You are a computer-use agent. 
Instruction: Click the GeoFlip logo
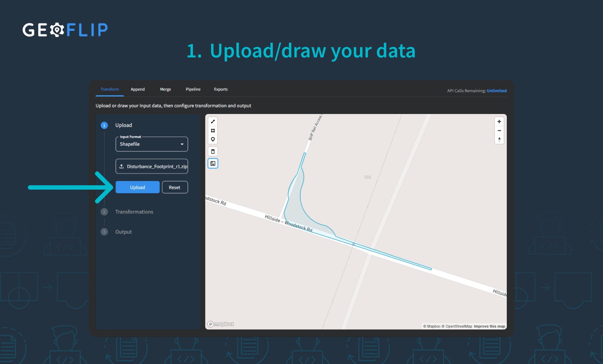tap(65, 30)
